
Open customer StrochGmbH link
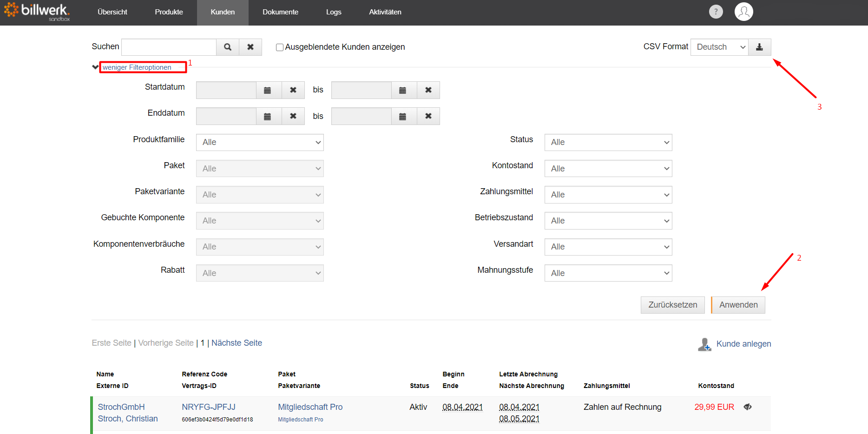(121, 407)
